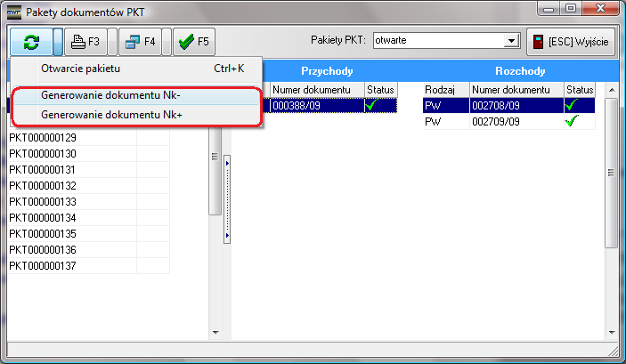This screenshot has height=364, width=626.
Task: Click the green refresh arrows button
Action: click(30, 41)
